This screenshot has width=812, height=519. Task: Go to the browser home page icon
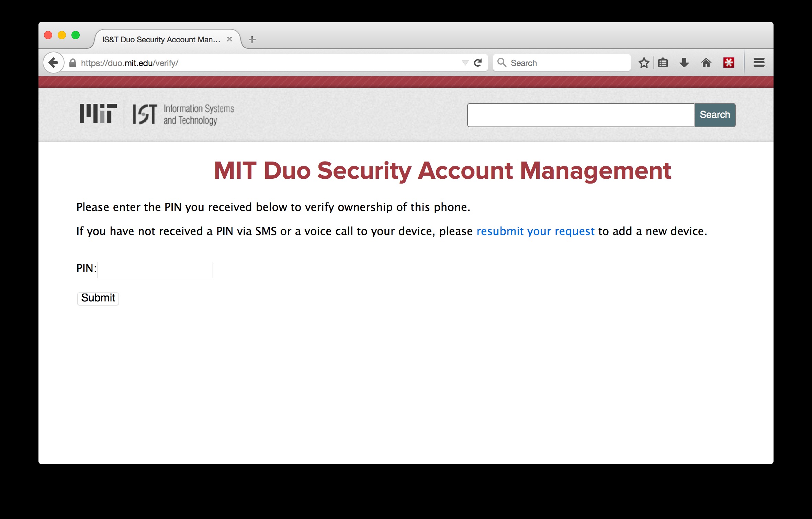[x=706, y=63]
